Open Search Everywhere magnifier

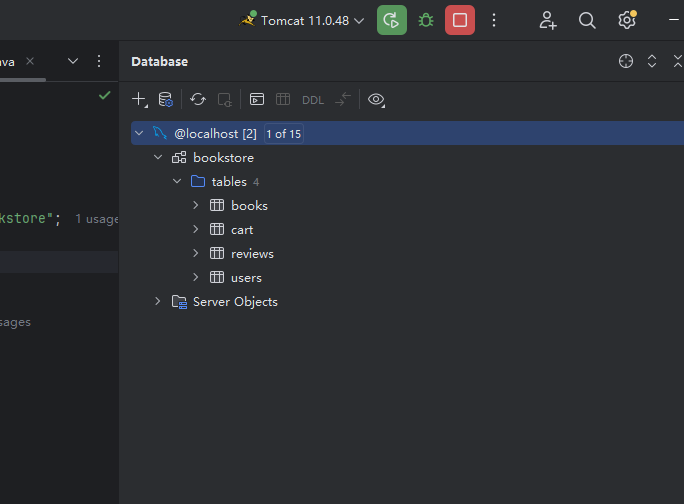[587, 20]
